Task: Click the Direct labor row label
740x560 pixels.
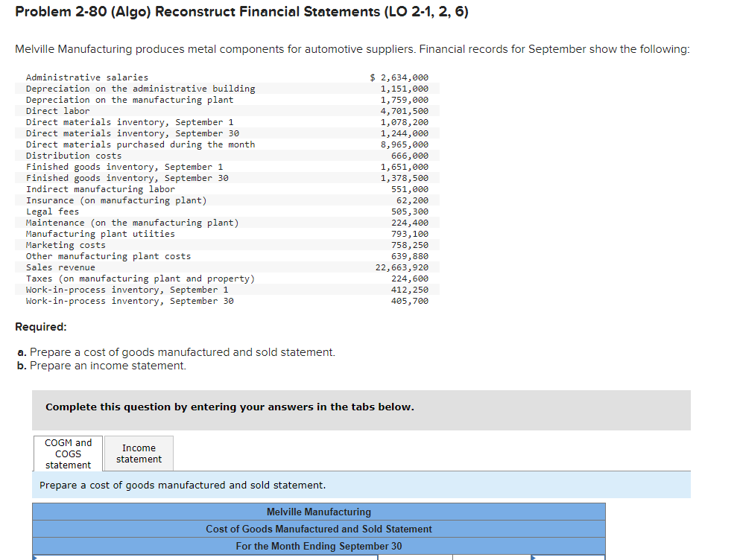Action: (57, 111)
